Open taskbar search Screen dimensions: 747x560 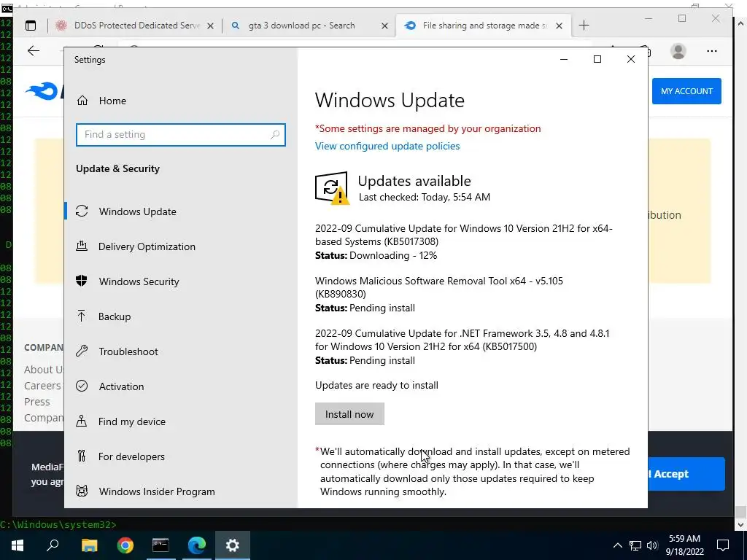tap(53, 545)
